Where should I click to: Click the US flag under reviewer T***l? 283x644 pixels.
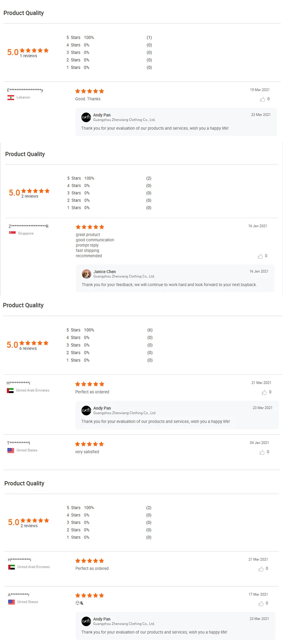pyautogui.click(x=11, y=450)
